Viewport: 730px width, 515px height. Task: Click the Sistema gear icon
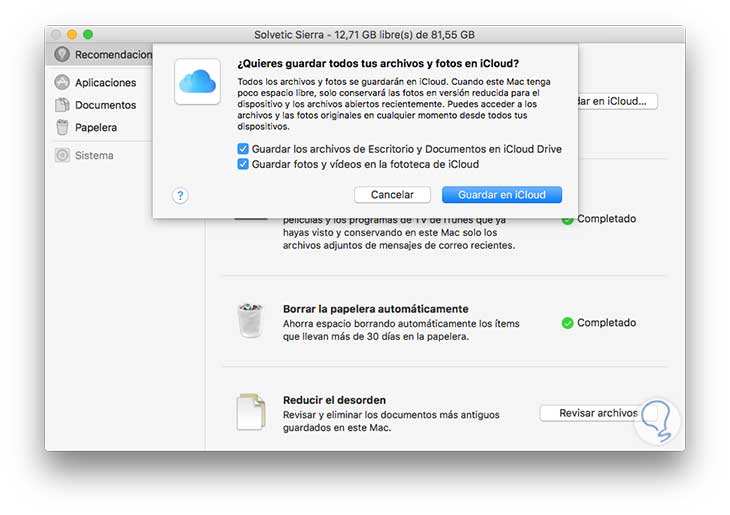click(62, 155)
